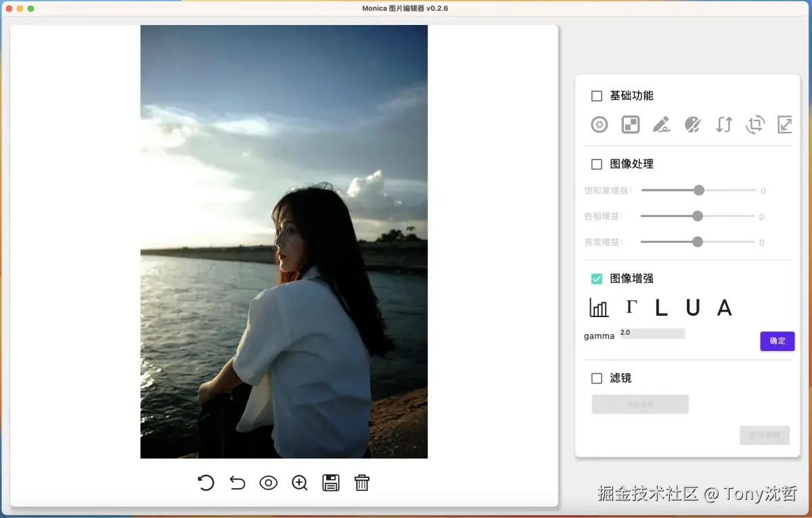Click the 'A' auto enhancement icon
The width and height of the screenshot is (812, 518).
coord(724,307)
